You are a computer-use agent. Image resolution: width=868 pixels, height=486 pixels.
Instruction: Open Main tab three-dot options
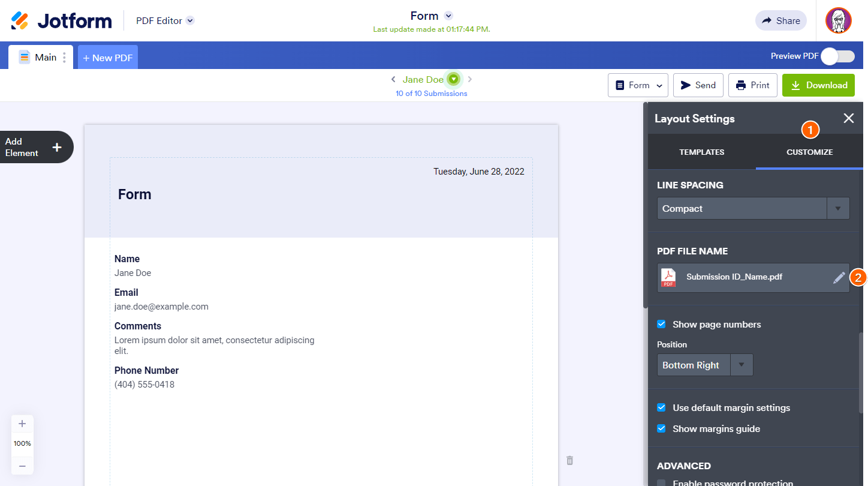point(65,58)
